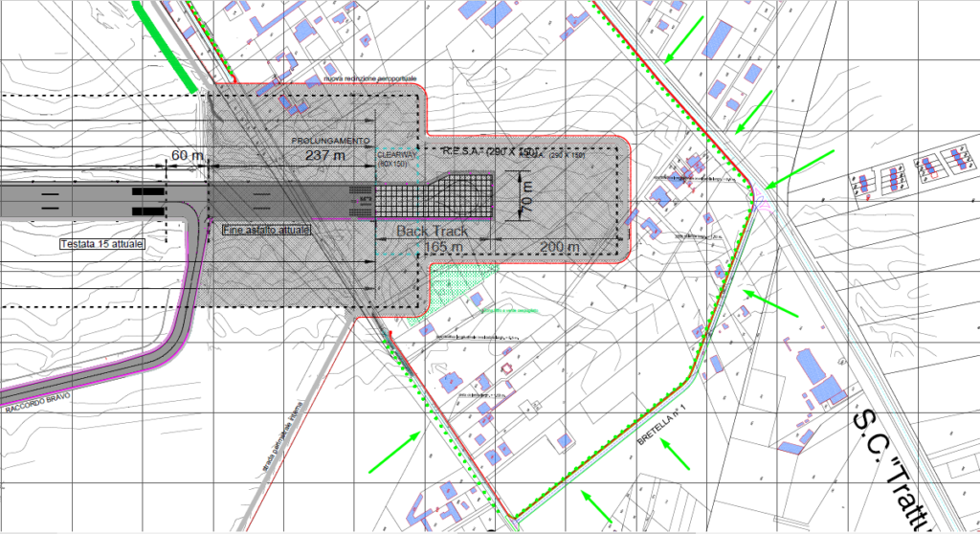This screenshot has height=534, width=980.
Task: Select the "CLEARWAY" label
Action: tap(397, 154)
